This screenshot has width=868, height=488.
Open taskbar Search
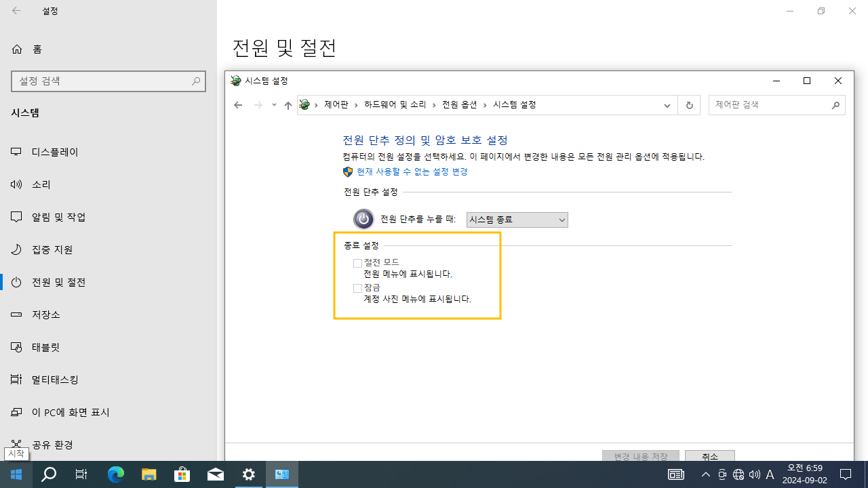pyautogui.click(x=49, y=474)
